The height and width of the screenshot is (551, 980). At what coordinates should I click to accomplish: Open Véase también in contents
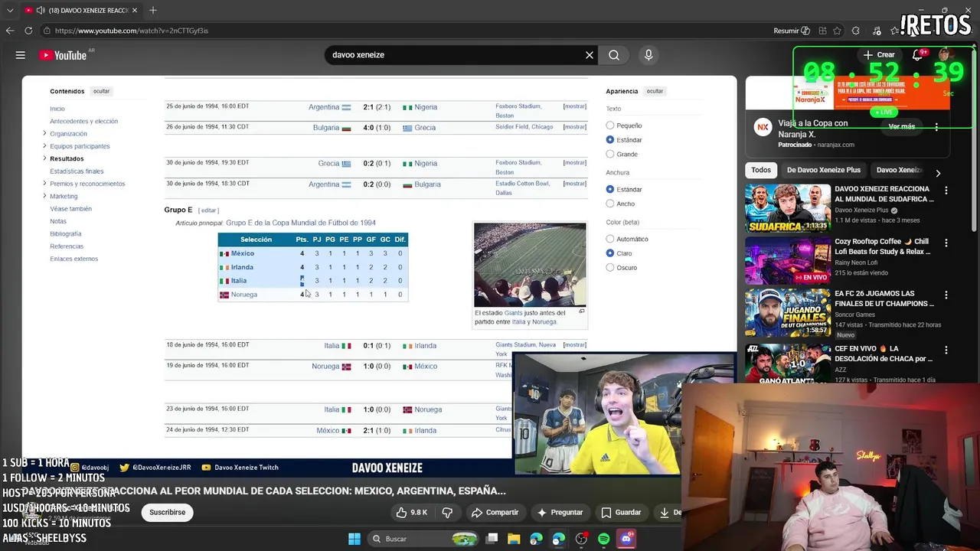click(x=70, y=209)
